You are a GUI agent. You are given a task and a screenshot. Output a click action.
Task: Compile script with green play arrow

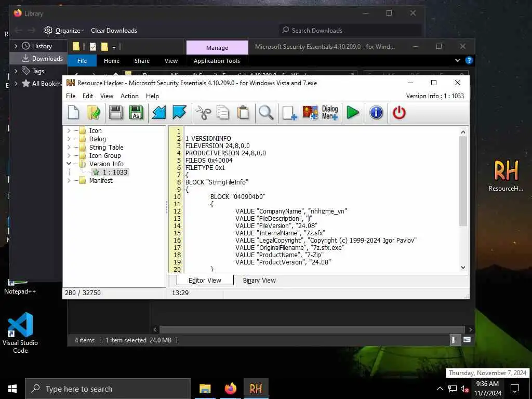click(353, 113)
